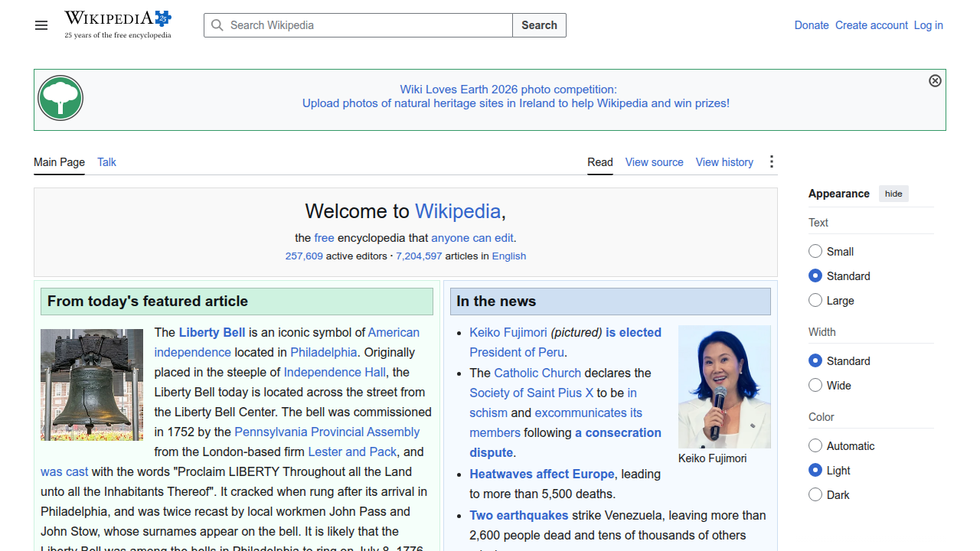The image size is (980, 551).
Task: Click the Log in link
Action: (928, 25)
